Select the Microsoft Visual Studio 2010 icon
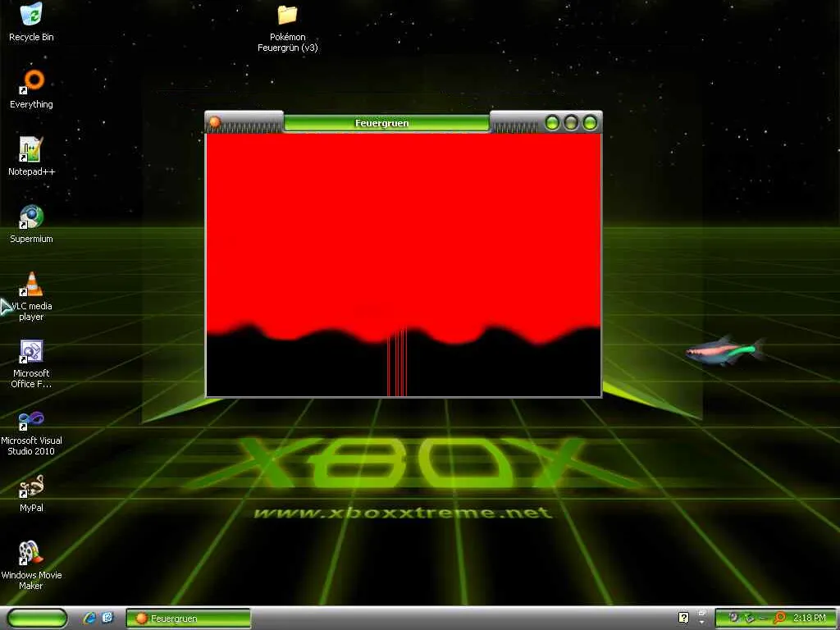840x630 pixels. pos(31,431)
